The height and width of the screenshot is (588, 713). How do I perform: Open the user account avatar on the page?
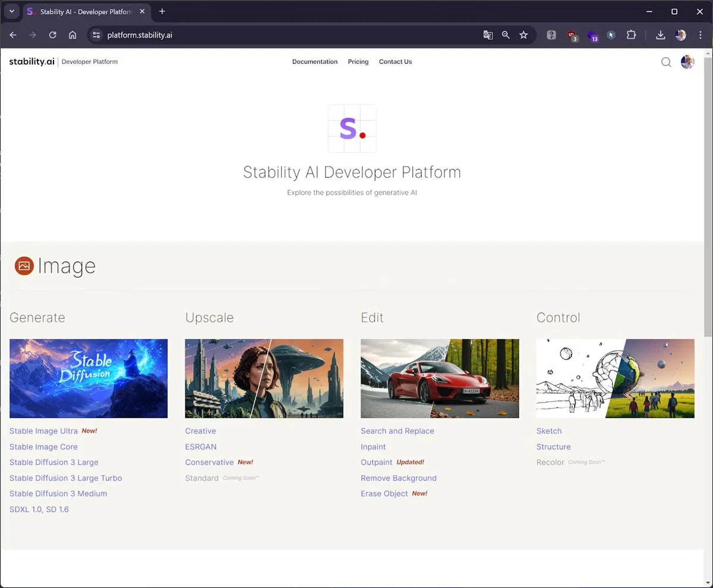click(687, 62)
